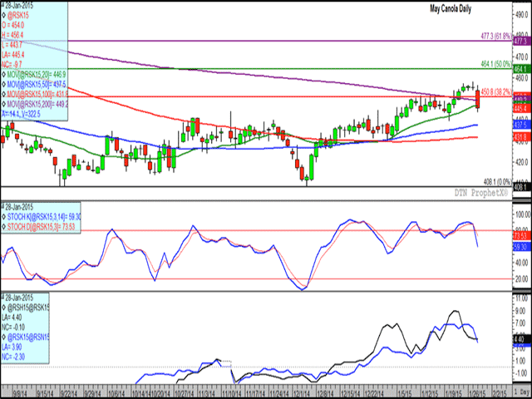Select the '450.8 (38.2%)' retracement label

pos(495,91)
